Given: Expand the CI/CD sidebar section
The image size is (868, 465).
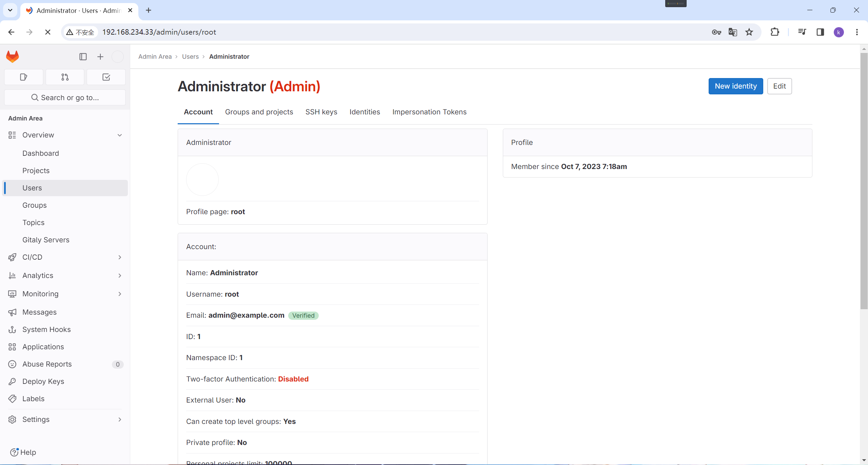Looking at the screenshot, I should click(x=120, y=257).
